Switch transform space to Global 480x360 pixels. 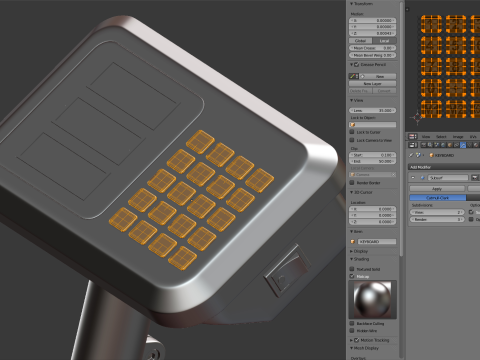coord(361,41)
